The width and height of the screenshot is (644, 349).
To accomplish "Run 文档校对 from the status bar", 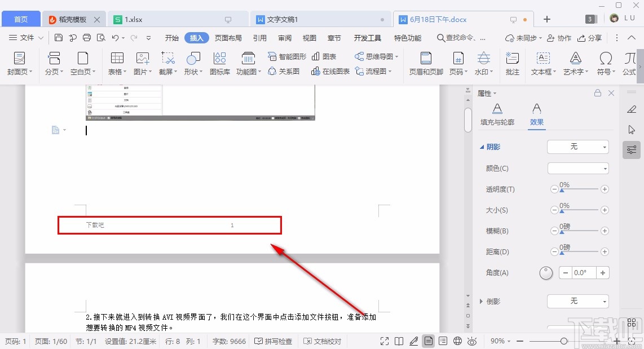I will [x=323, y=341].
